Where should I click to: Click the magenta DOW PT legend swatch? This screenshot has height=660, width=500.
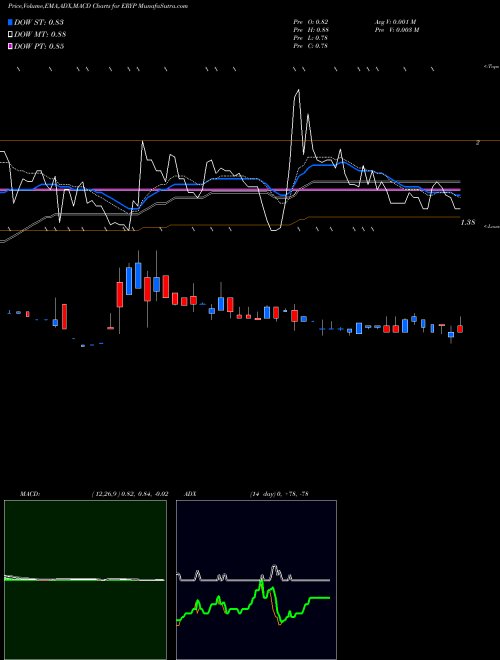point(10,46)
